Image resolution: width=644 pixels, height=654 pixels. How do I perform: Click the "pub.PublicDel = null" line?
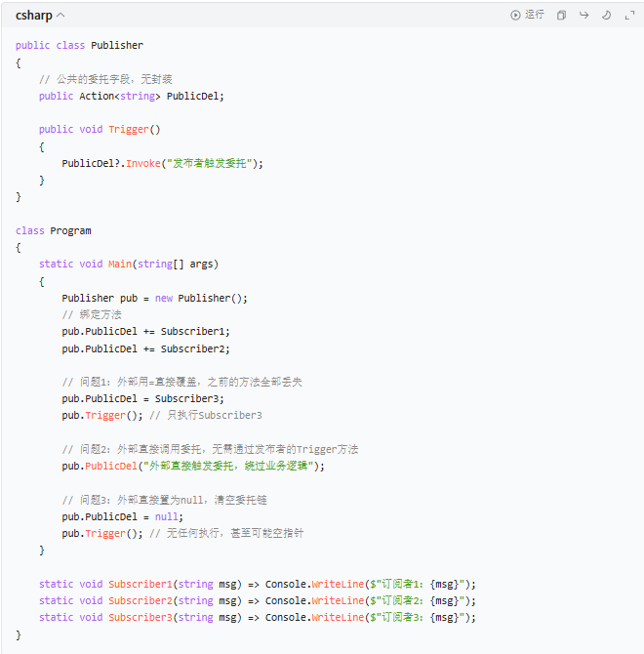tap(122, 516)
